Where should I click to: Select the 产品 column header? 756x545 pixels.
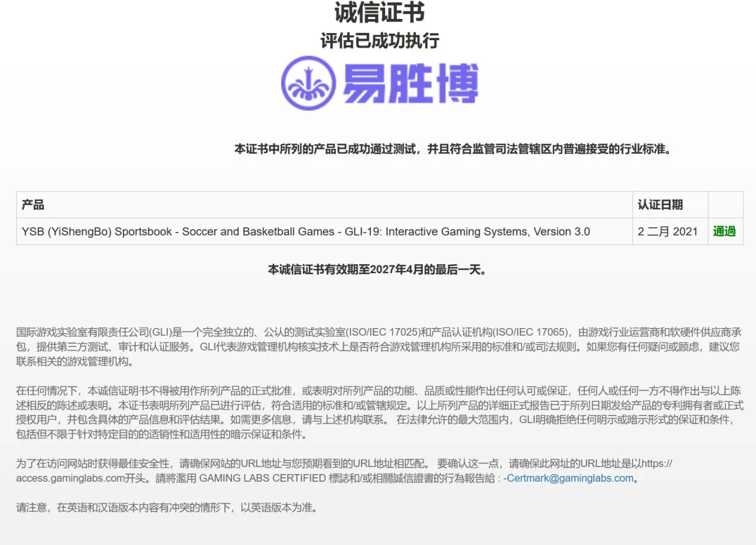coord(324,205)
